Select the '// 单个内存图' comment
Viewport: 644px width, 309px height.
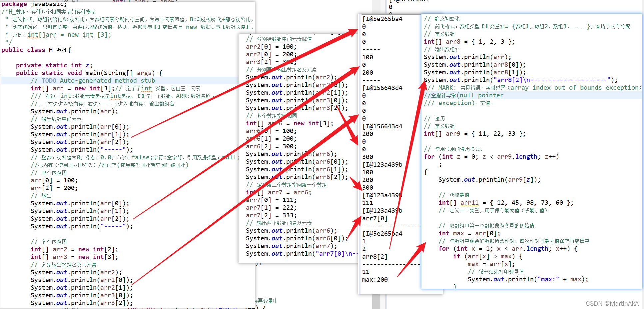coord(49,173)
